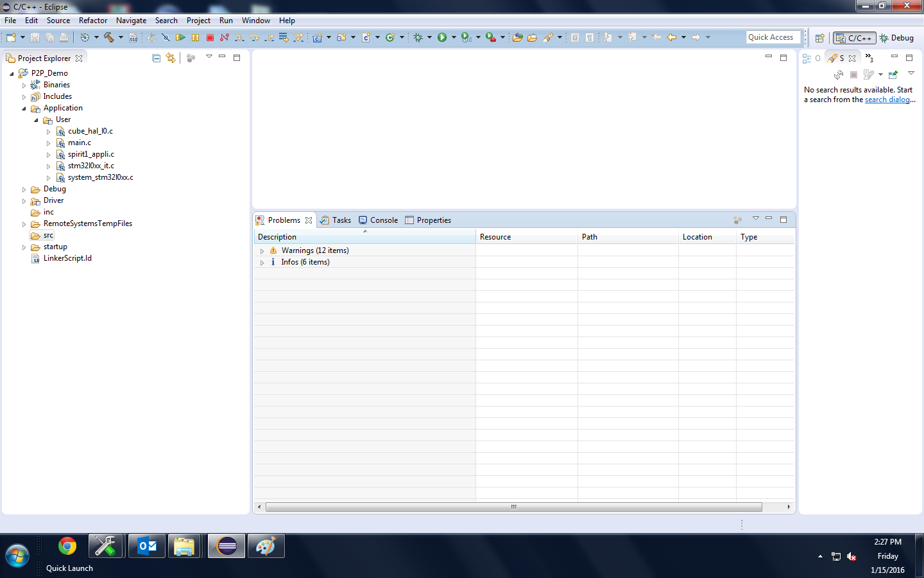Select main.c in Project Explorer

pyautogui.click(x=80, y=143)
